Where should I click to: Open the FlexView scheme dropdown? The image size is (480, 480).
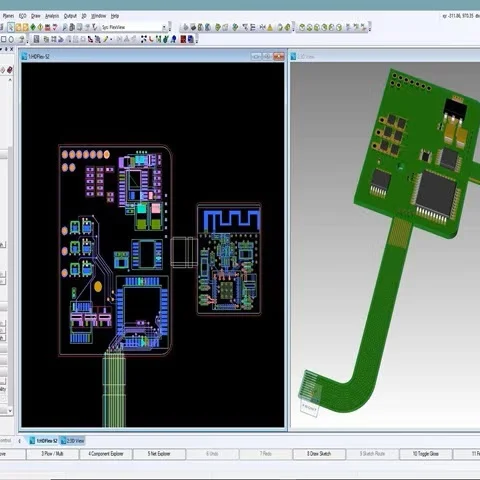pyautogui.click(x=164, y=27)
